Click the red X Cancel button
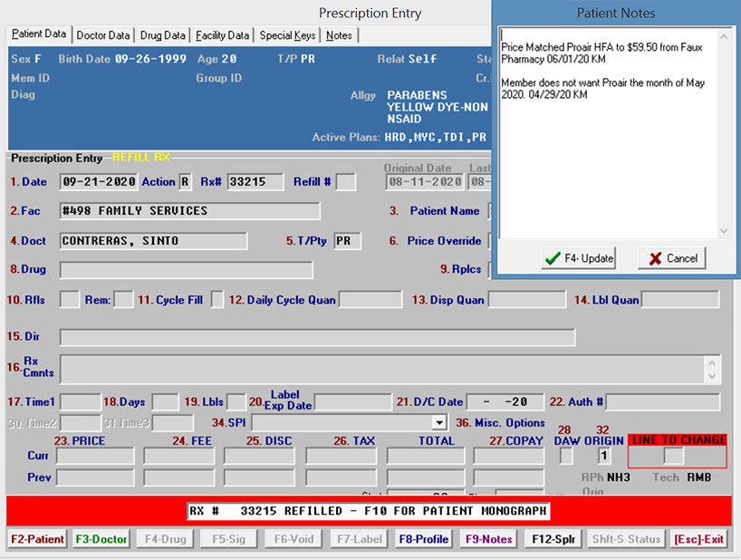The width and height of the screenshot is (741, 560). (671, 258)
